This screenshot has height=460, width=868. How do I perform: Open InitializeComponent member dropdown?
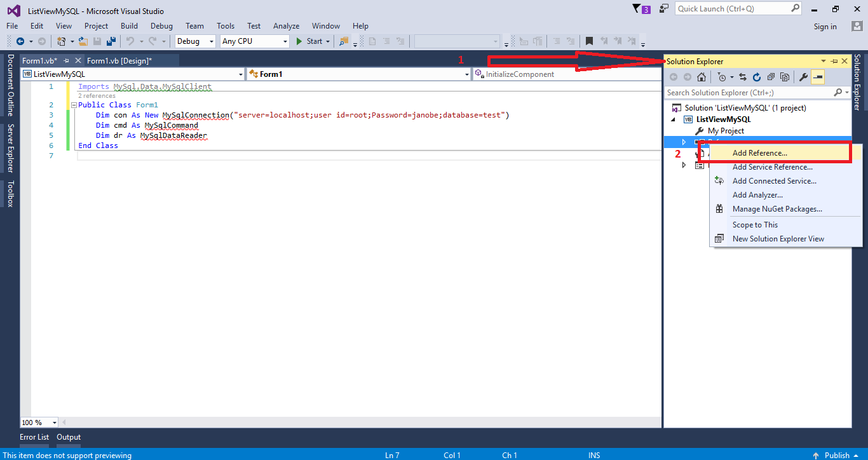coord(567,74)
